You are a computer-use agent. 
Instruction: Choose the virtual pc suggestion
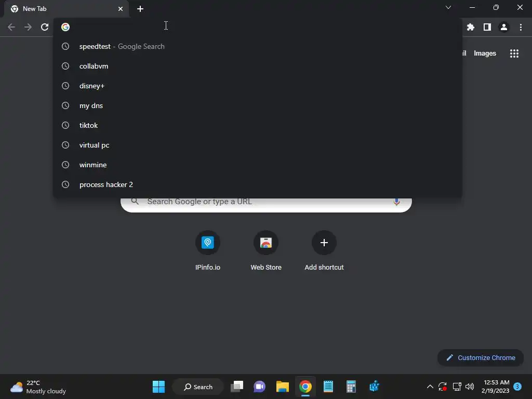(258, 145)
